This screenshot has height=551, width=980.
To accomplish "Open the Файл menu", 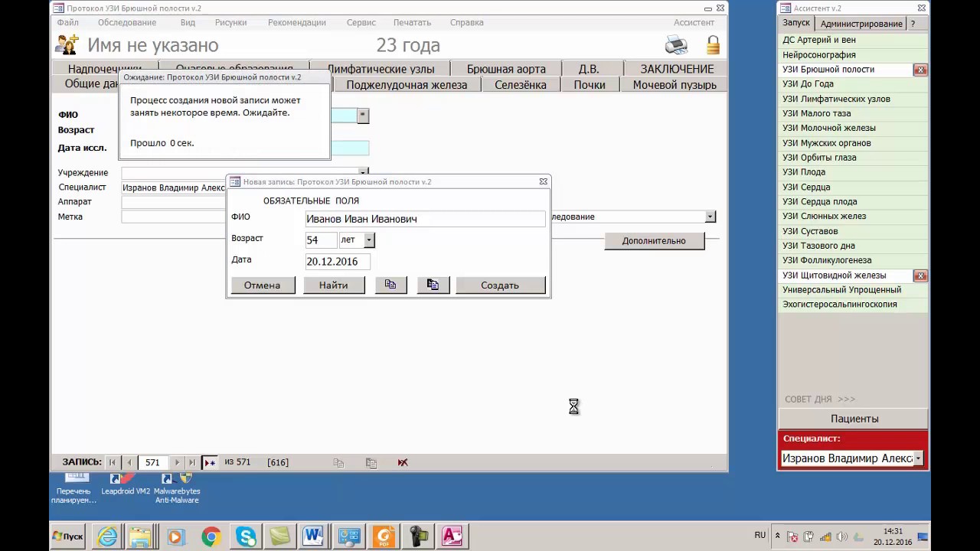I will coord(67,23).
